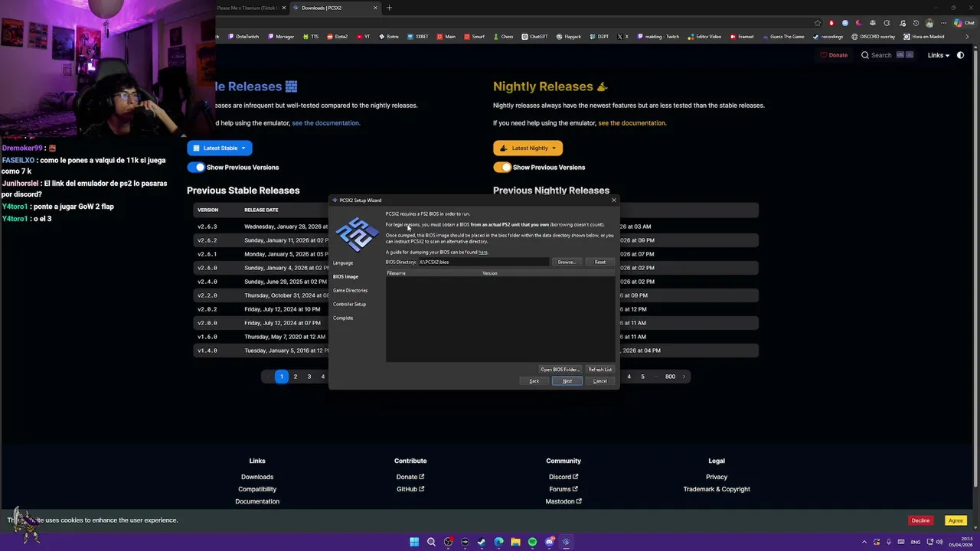The width and height of the screenshot is (980, 551).
Task: Open new browser tab
Action: tap(389, 8)
